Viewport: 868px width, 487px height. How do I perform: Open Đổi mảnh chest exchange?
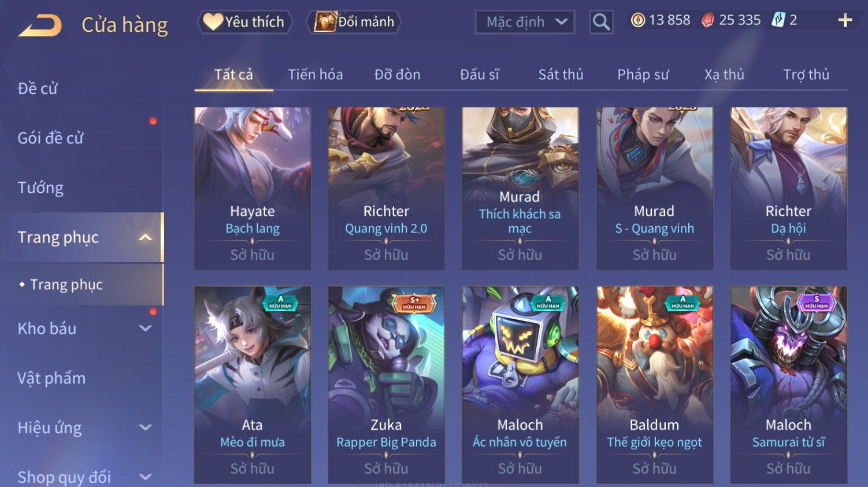click(353, 22)
